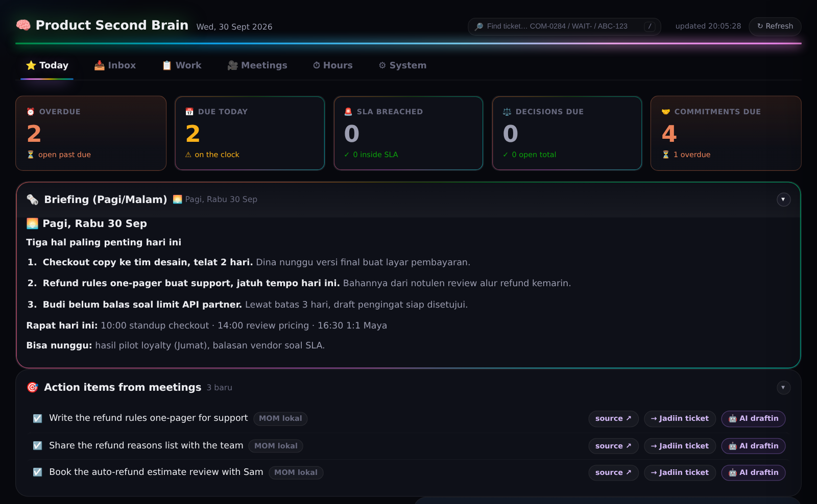Click the Overdue alarm clock icon
The height and width of the screenshot is (504, 817).
(31, 112)
